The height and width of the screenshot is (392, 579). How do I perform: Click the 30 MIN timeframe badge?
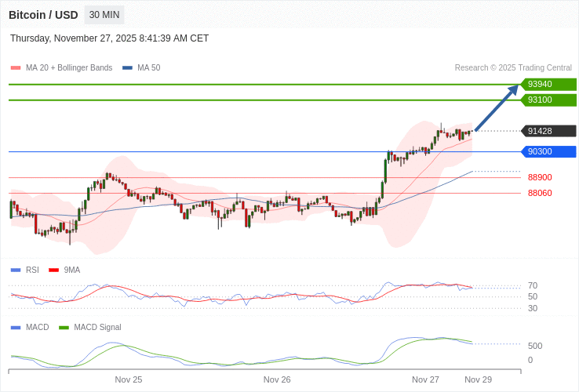click(104, 15)
